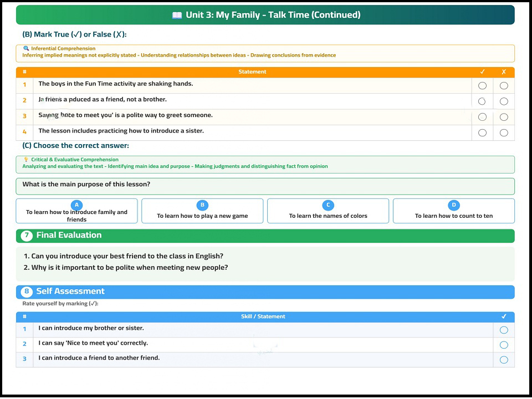Mark statement 1 about shaking hands as True

pyautogui.click(x=482, y=86)
